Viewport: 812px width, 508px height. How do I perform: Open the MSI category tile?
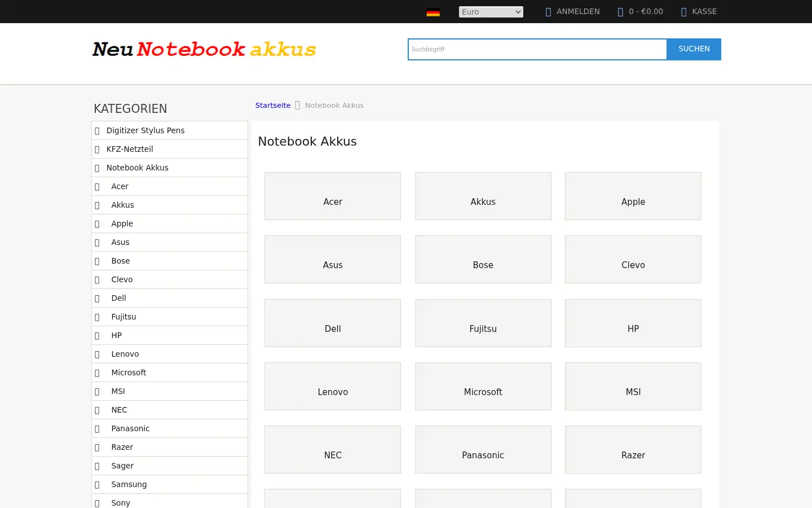(633, 387)
